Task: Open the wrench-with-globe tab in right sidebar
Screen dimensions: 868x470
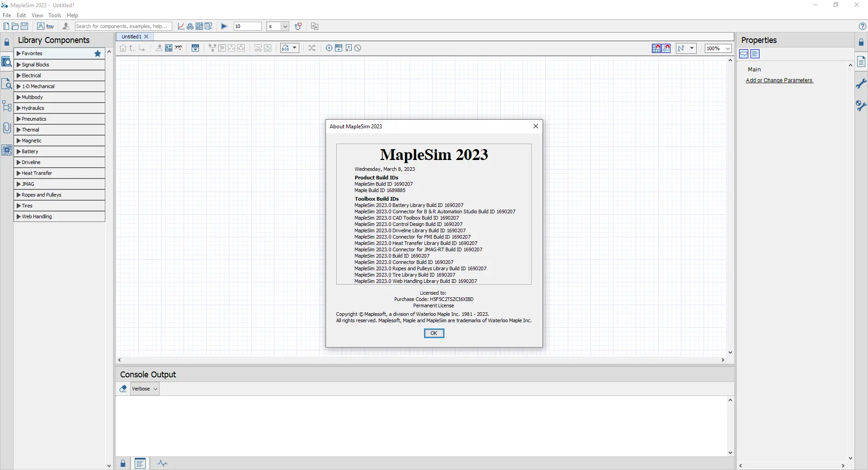Action: (861, 105)
